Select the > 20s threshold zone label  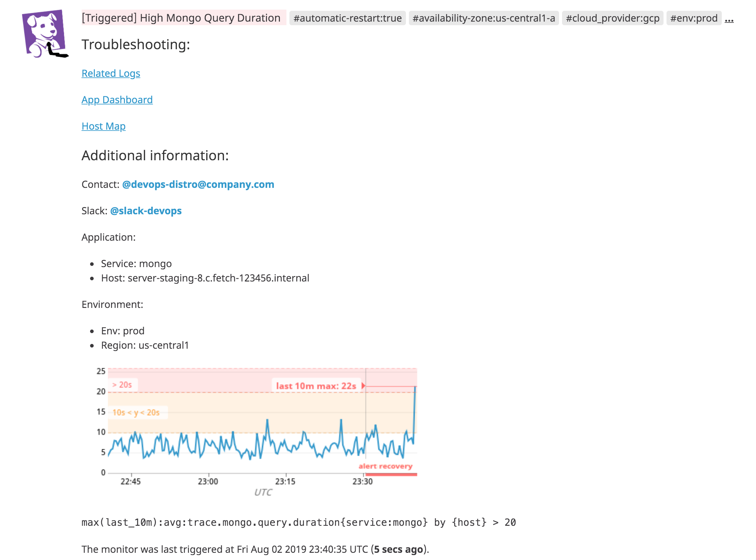(122, 385)
